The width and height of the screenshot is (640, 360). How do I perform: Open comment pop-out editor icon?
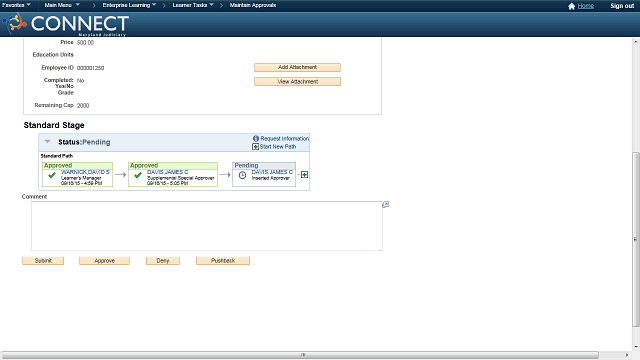tap(385, 204)
